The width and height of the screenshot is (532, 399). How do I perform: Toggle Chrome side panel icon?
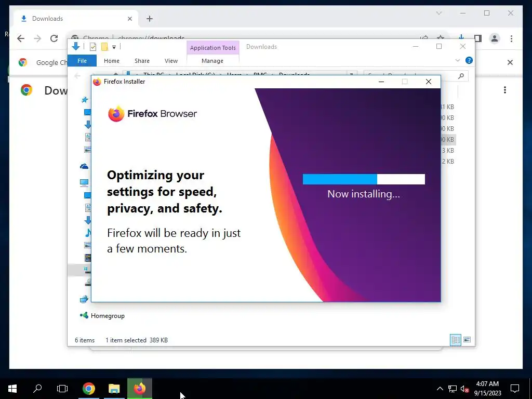(x=478, y=38)
